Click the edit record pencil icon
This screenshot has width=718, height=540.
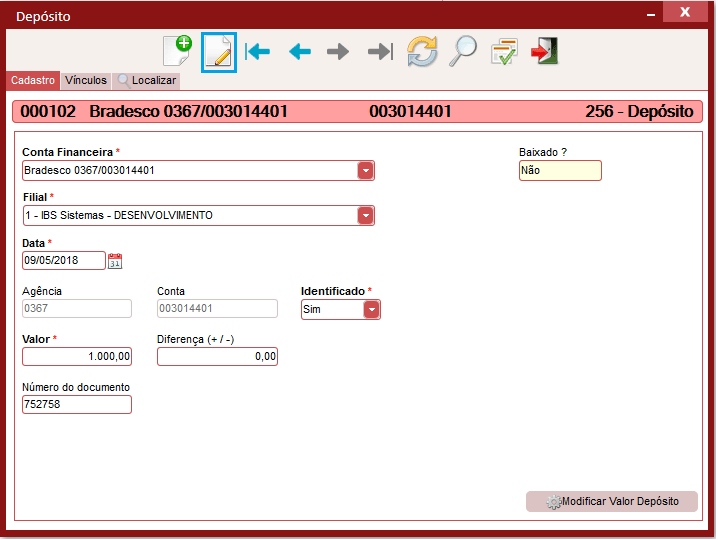[x=219, y=52]
